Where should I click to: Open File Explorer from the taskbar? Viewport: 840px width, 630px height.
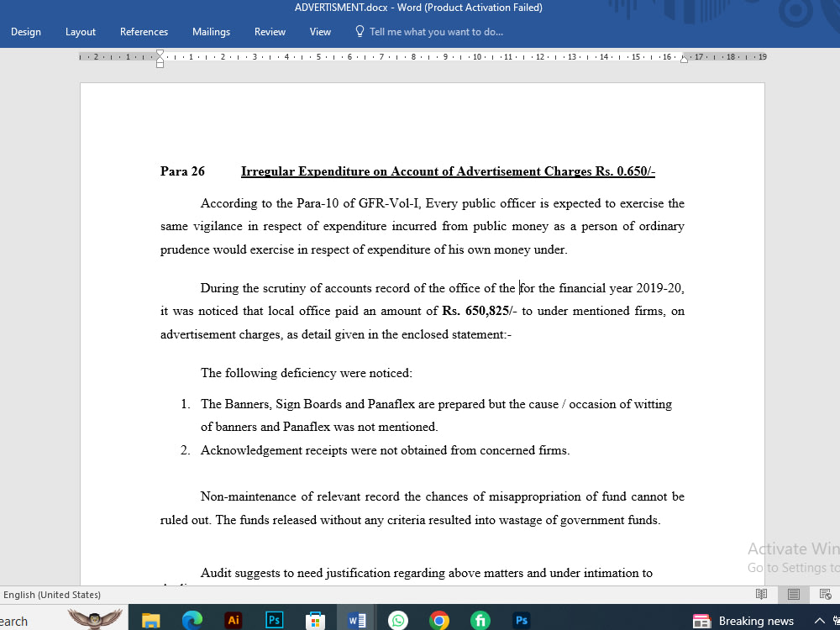[x=151, y=621]
